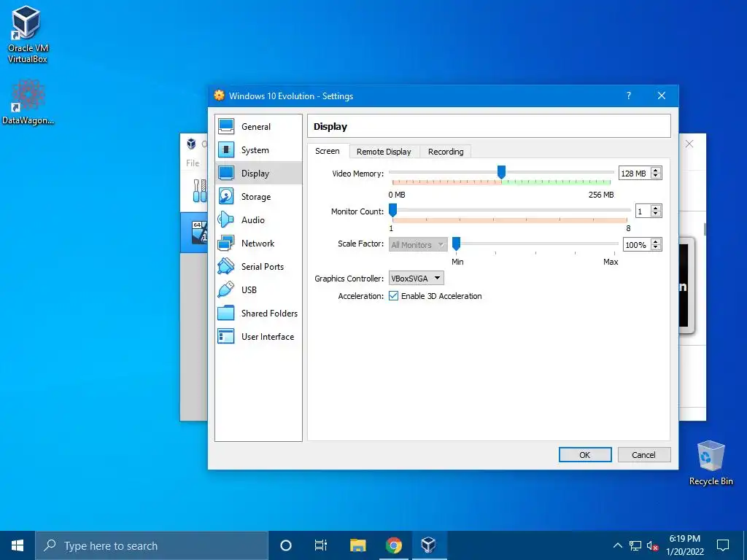Open the Graphics Controller dropdown

[x=417, y=278]
